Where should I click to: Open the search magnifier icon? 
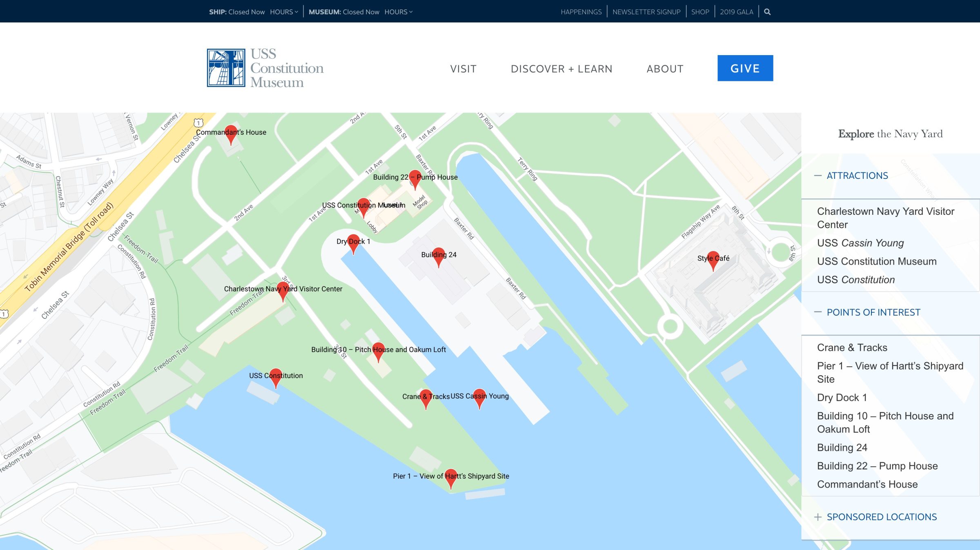pyautogui.click(x=767, y=12)
